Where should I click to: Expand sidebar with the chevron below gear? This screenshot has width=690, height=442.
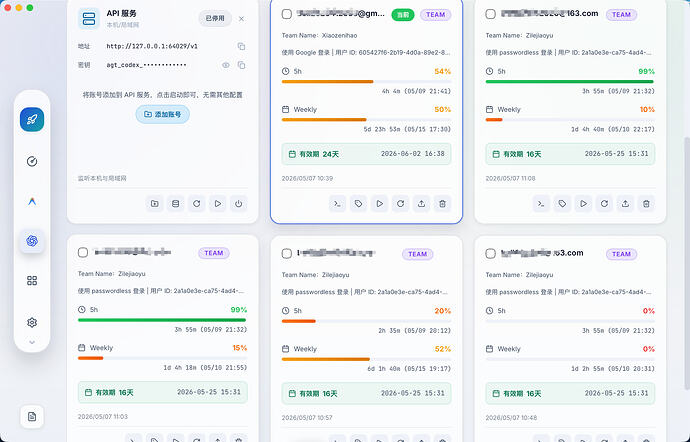tap(32, 342)
